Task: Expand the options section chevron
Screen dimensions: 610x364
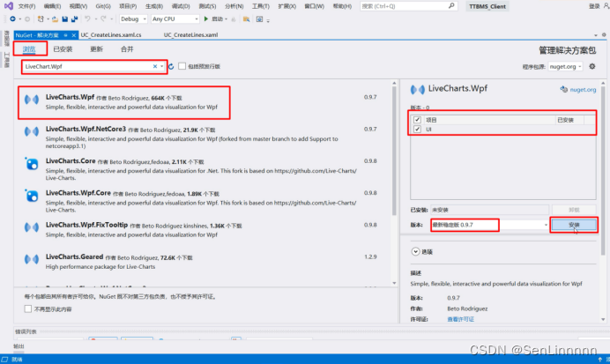Action: coord(415,251)
